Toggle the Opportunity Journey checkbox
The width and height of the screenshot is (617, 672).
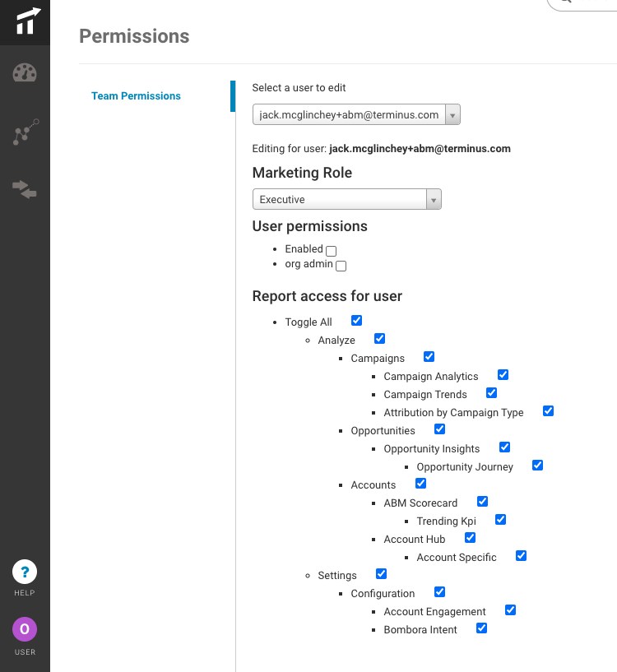(x=537, y=466)
